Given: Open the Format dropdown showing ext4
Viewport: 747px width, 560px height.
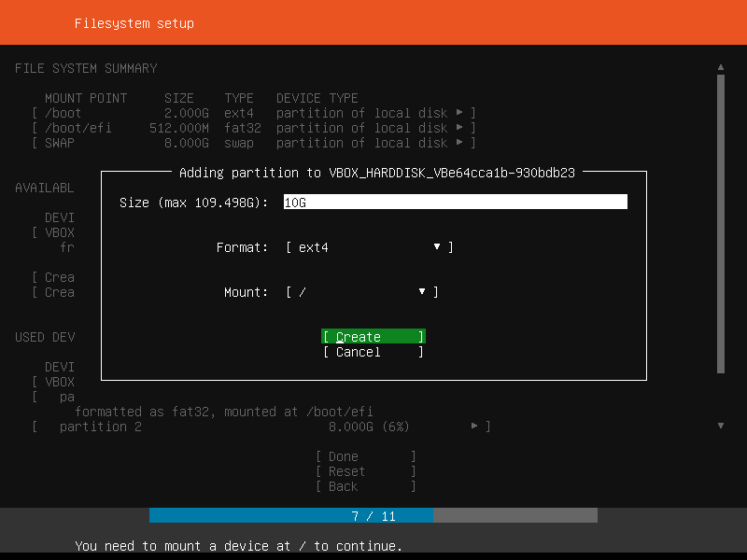Looking at the screenshot, I should point(370,247).
